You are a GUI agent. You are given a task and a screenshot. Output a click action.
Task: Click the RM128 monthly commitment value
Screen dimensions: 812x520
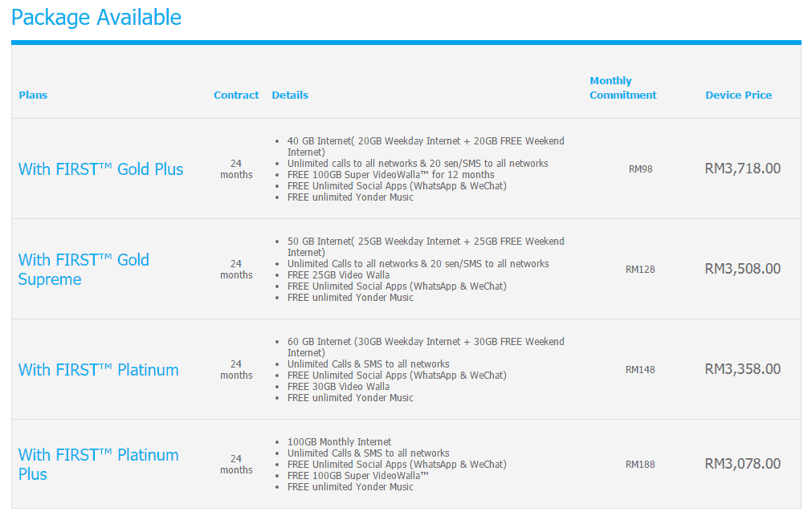[x=640, y=270]
